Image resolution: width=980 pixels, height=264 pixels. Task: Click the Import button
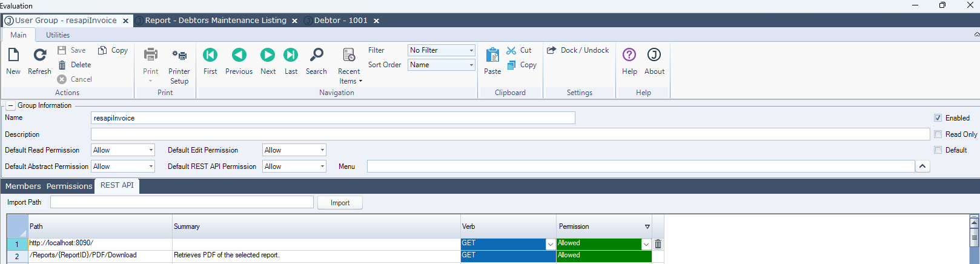tap(340, 203)
